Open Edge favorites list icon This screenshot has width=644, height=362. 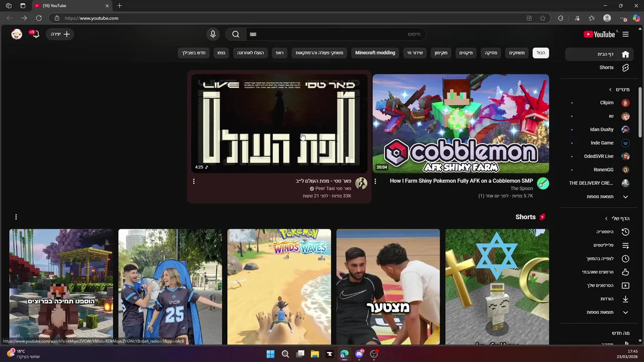pyautogui.click(x=591, y=18)
